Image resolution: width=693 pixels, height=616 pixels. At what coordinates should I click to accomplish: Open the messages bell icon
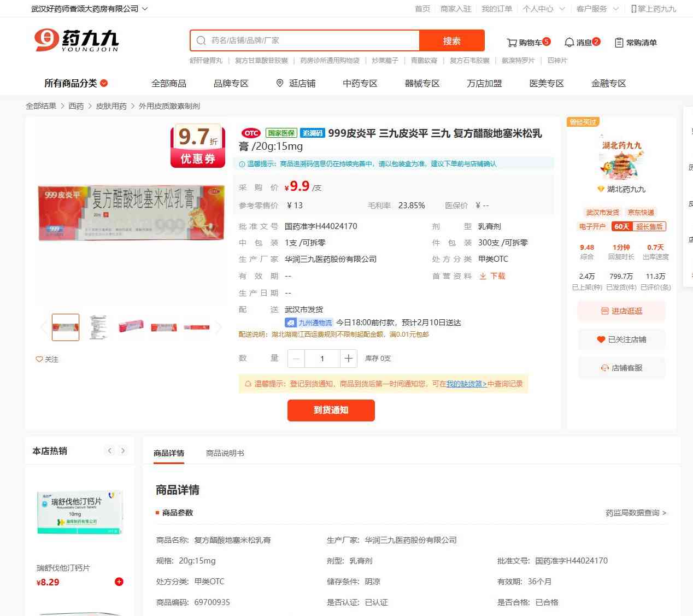click(x=569, y=42)
